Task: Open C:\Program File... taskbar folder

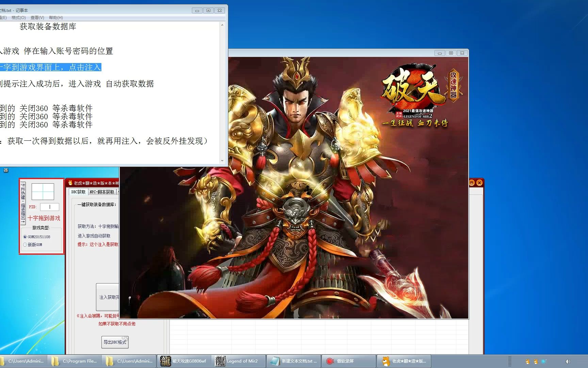Action: (x=74, y=361)
